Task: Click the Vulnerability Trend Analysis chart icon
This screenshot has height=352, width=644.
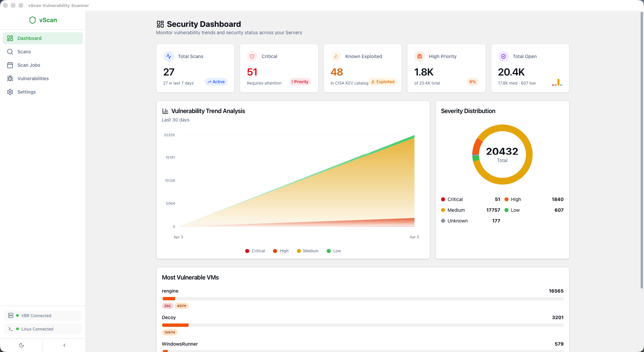Action: [165, 111]
